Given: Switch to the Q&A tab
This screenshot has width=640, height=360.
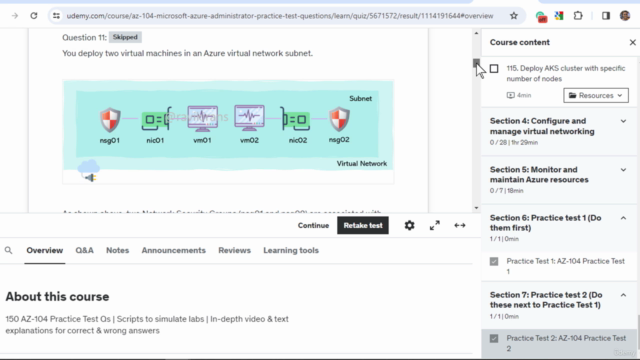Looking at the screenshot, I should point(84,250).
